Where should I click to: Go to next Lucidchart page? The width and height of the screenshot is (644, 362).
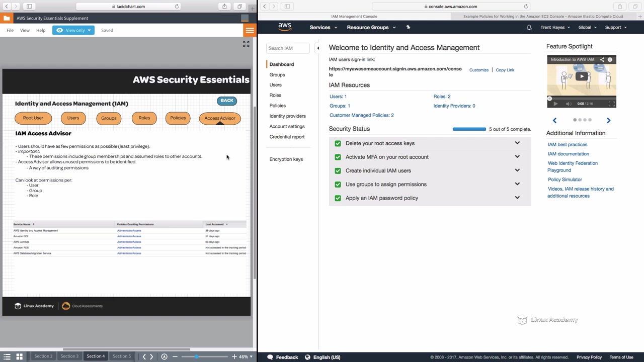point(151,356)
